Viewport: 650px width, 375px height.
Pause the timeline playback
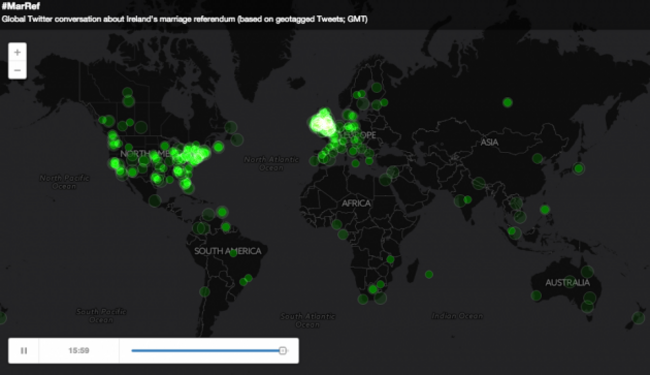(24, 351)
